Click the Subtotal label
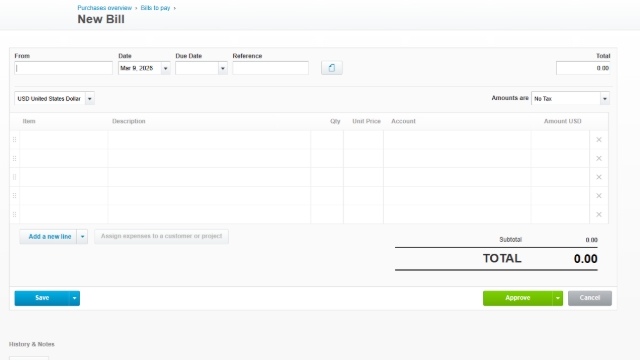The width and height of the screenshot is (640, 360). (x=511, y=240)
